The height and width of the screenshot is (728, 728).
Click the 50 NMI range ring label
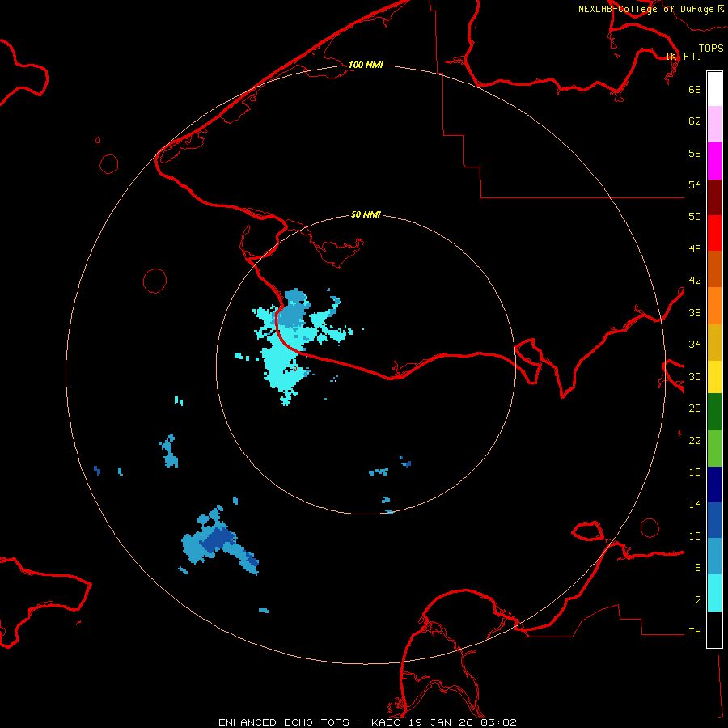(366, 214)
